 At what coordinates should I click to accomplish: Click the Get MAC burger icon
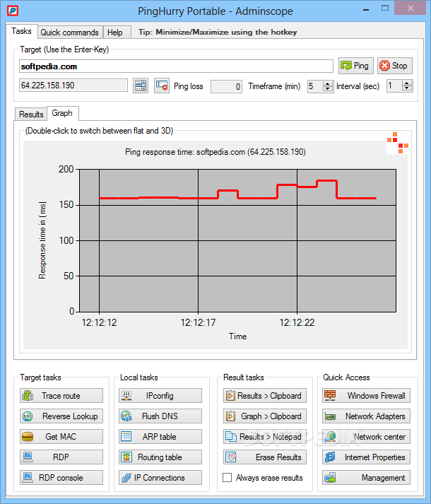pyautogui.click(x=28, y=437)
